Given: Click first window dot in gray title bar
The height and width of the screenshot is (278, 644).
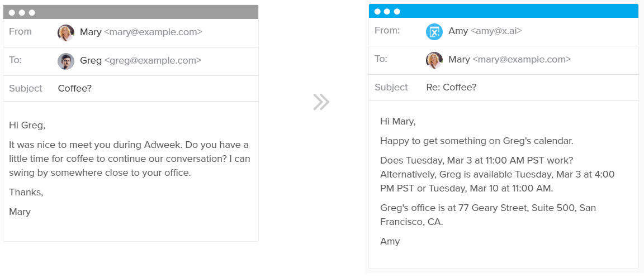Looking at the screenshot, I should tap(12, 13).
